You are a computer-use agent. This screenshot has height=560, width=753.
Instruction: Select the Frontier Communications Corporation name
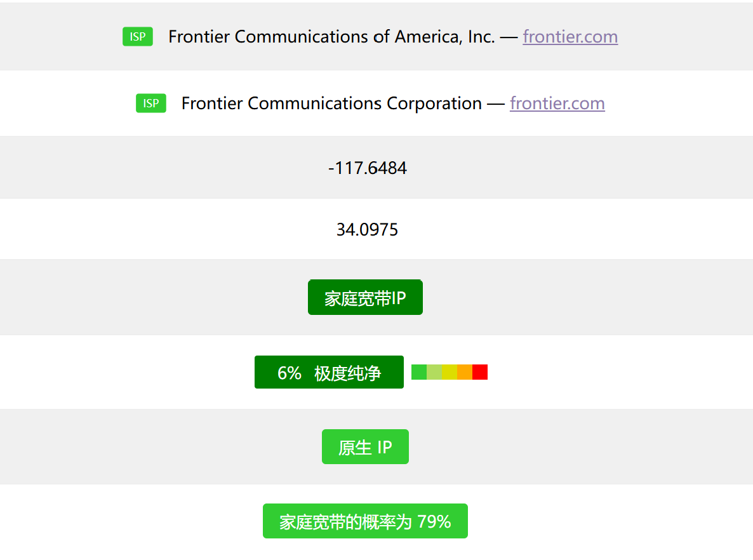point(331,103)
